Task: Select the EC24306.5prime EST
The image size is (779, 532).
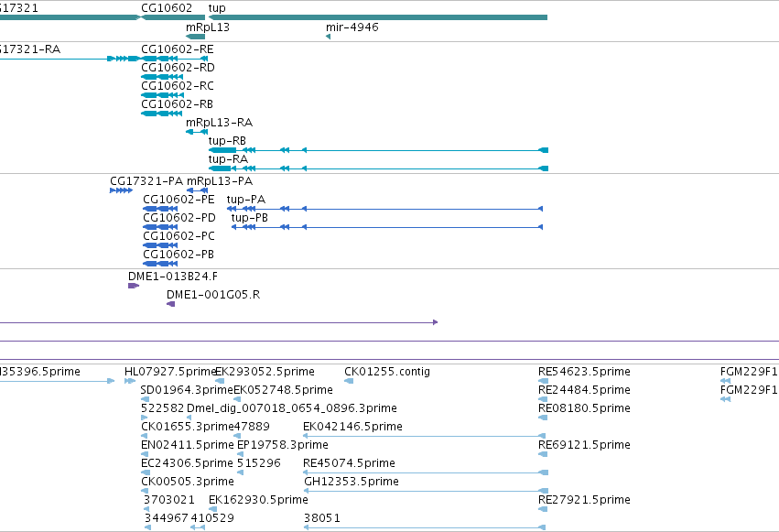Action: click(146, 472)
